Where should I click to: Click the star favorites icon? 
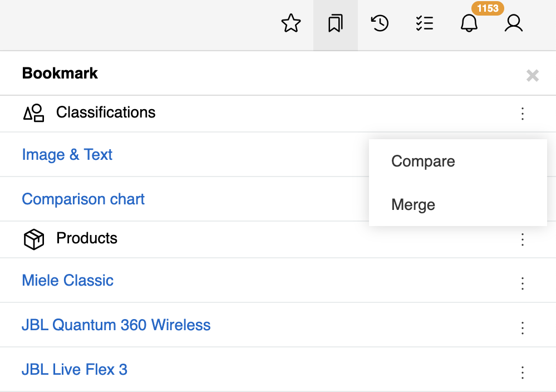coord(291,24)
